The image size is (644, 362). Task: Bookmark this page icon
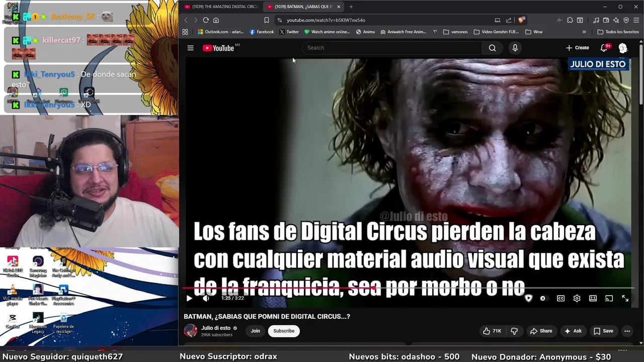click(267, 20)
